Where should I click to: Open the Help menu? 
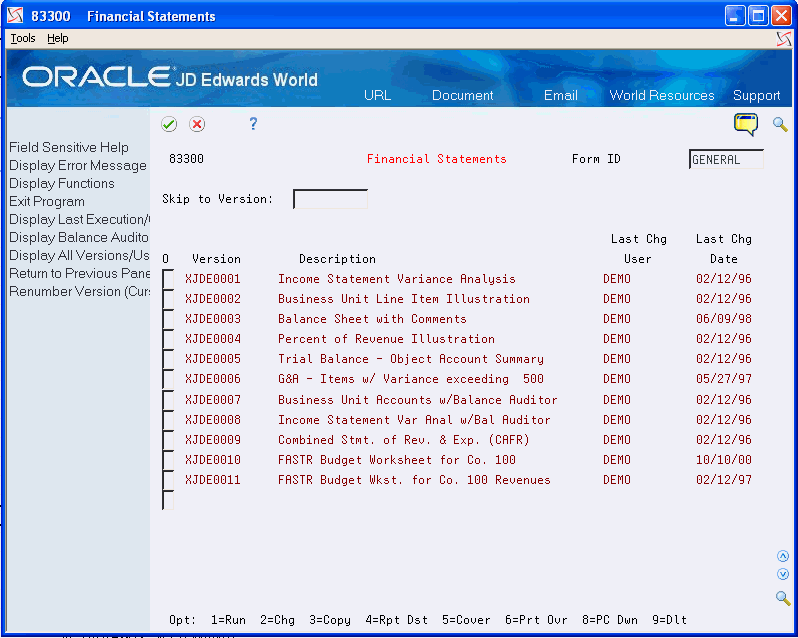58,38
